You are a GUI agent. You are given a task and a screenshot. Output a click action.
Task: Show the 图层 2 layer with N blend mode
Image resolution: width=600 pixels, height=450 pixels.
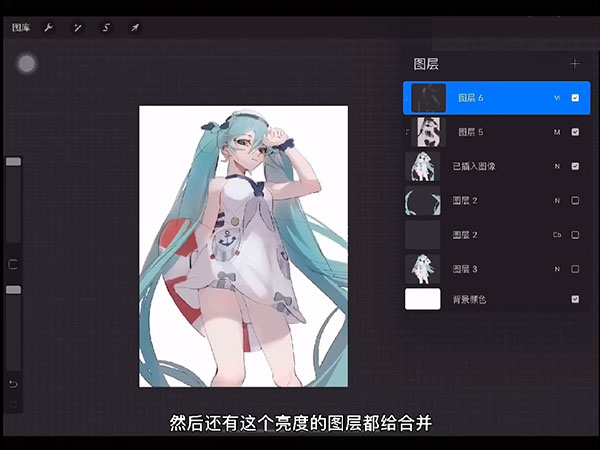[575, 201]
